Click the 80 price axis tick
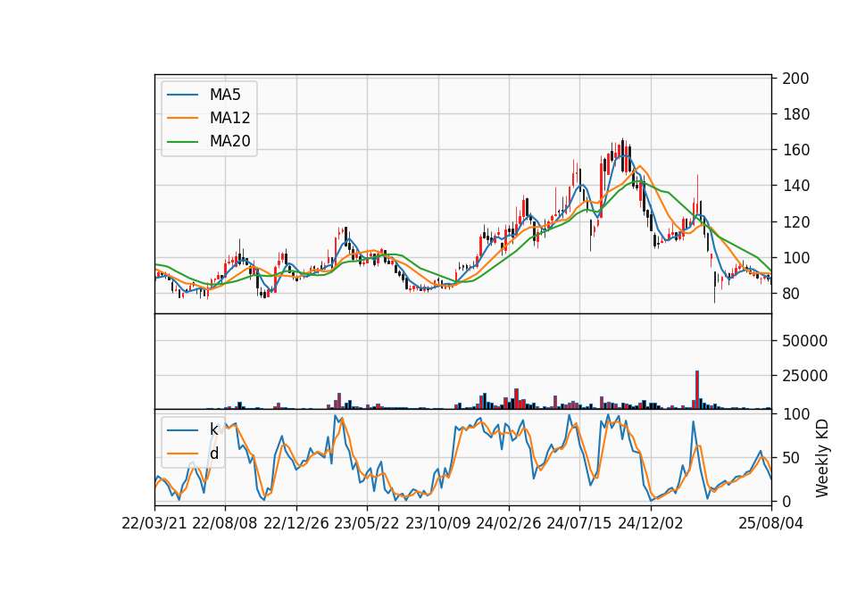 [791, 294]
